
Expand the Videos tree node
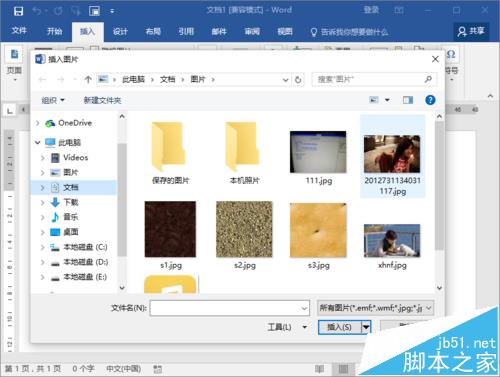(x=43, y=158)
